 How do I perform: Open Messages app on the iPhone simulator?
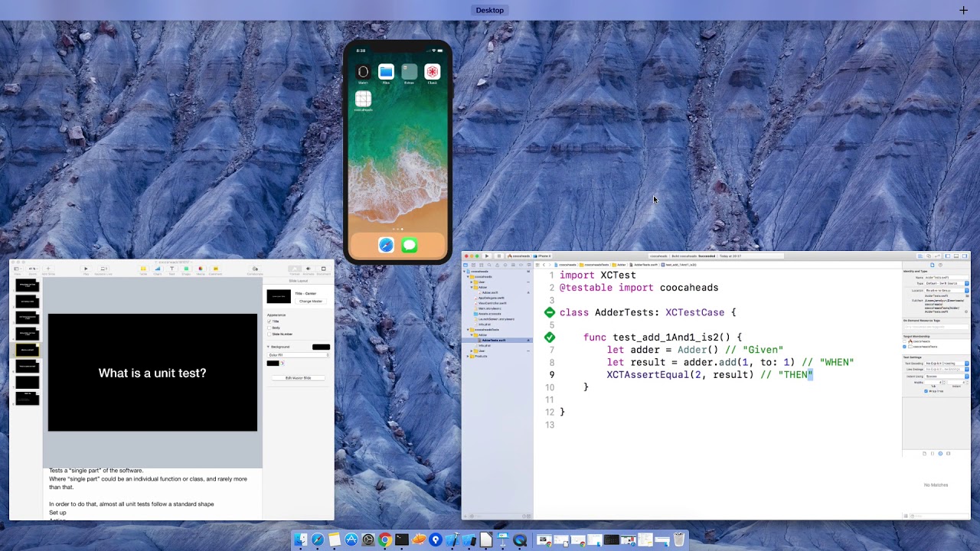tap(410, 246)
